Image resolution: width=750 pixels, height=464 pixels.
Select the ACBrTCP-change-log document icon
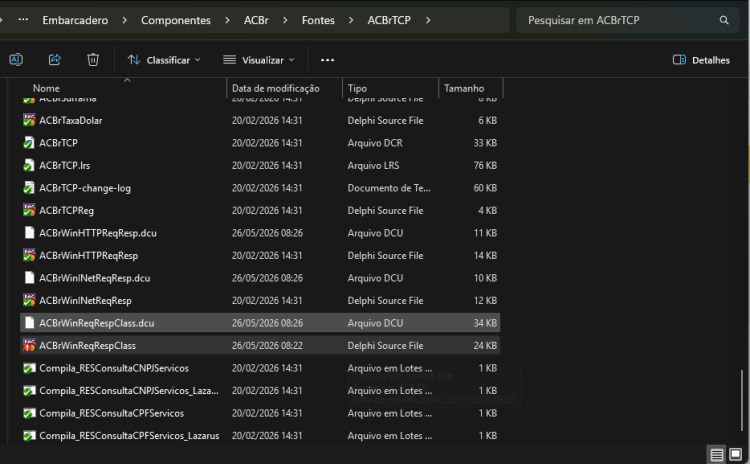click(x=29, y=188)
